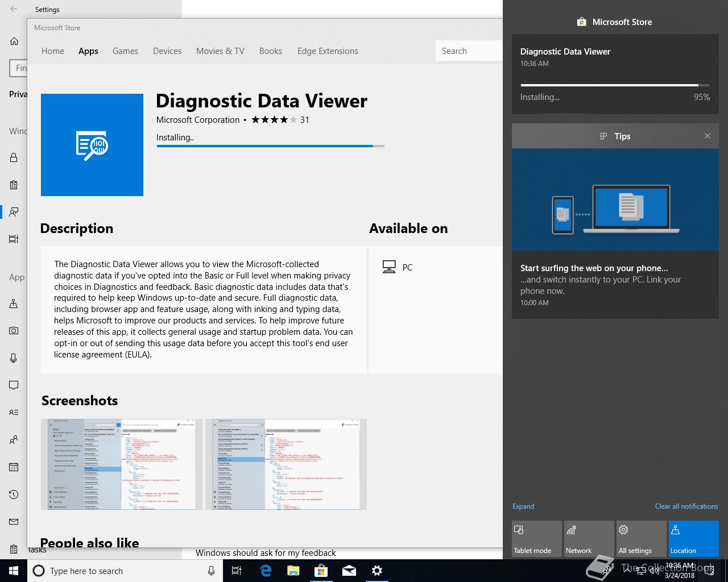Toggle Tablet mode quick action
728x582 pixels.
pyautogui.click(x=536, y=539)
